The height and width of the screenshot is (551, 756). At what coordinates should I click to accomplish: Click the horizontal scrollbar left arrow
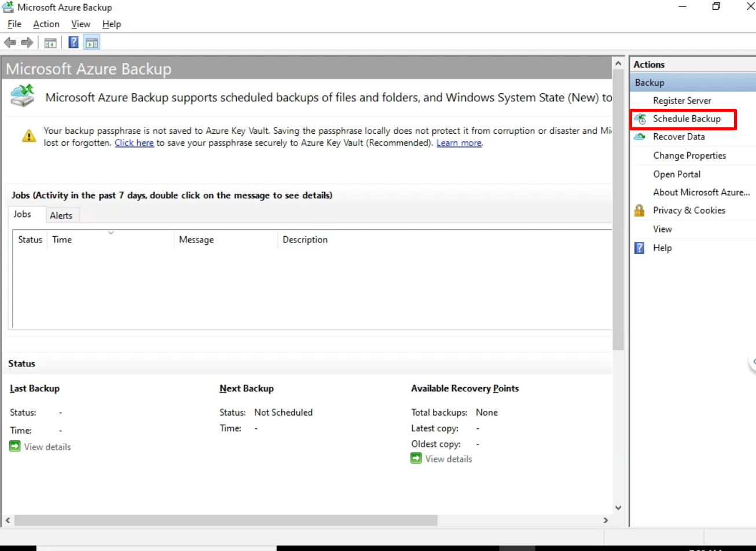click(7, 520)
